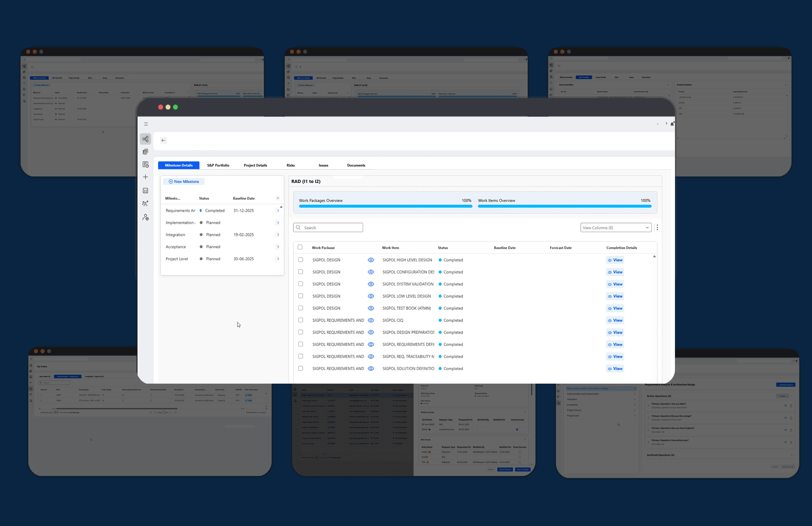Expand milestone columns with double chevron
Image resolution: width=812 pixels, height=526 pixels.
(278, 198)
